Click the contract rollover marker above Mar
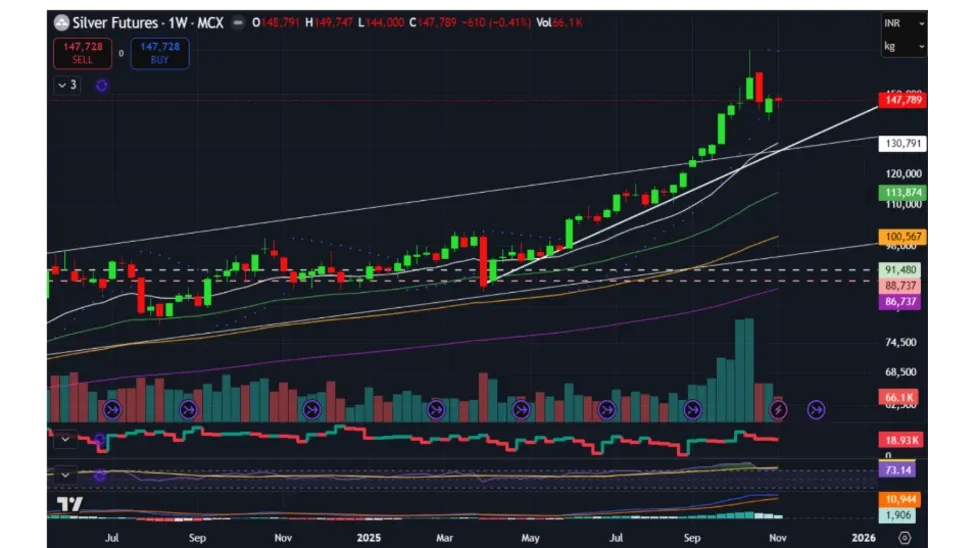 coord(436,410)
